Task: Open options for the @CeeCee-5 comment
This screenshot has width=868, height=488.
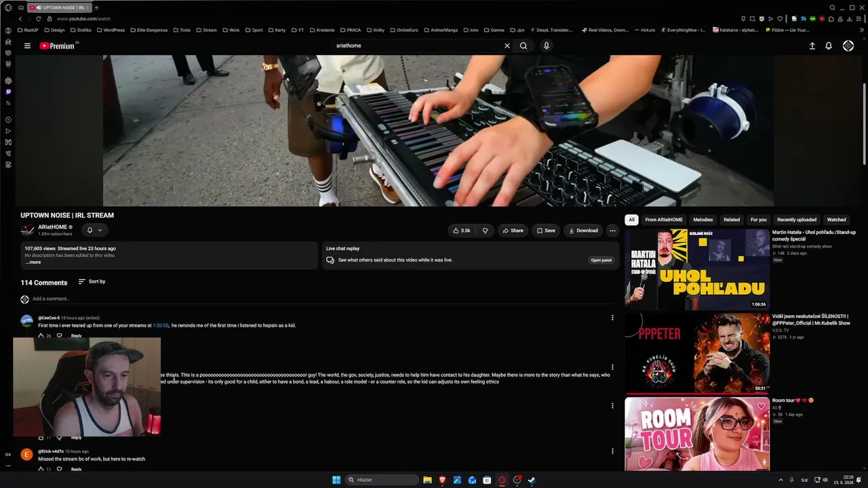Action: tap(612, 317)
